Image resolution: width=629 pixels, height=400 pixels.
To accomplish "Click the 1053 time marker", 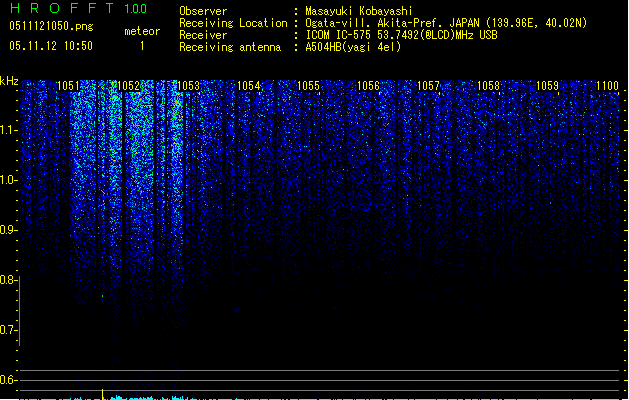I will coord(188,86).
